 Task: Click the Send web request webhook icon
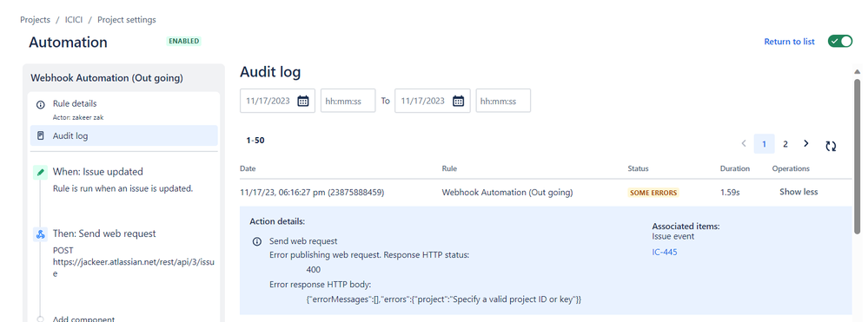[x=41, y=234]
